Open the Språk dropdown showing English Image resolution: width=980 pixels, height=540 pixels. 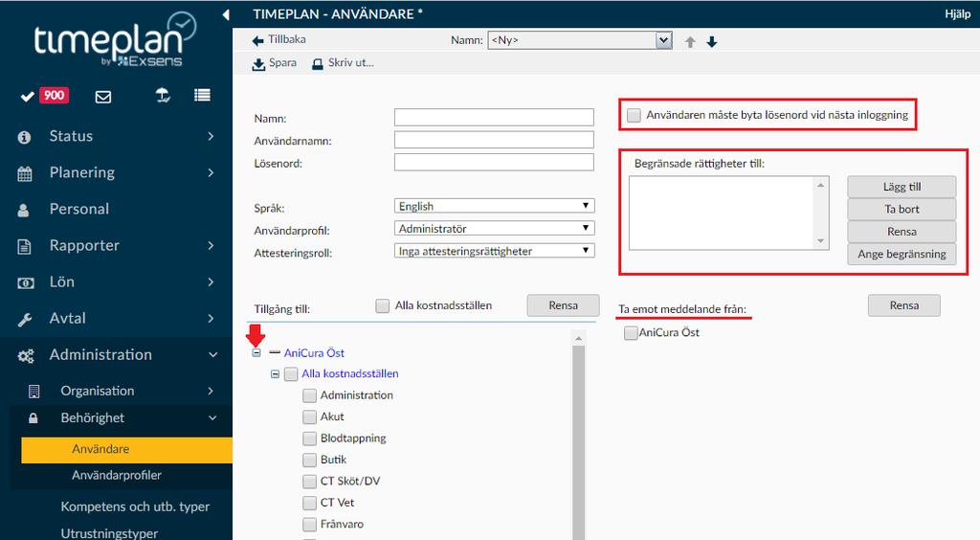pyautogui.click(x=495, y=206)
